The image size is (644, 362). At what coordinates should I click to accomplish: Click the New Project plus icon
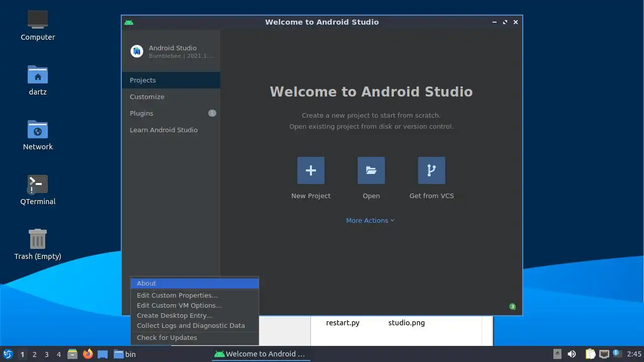311,170
